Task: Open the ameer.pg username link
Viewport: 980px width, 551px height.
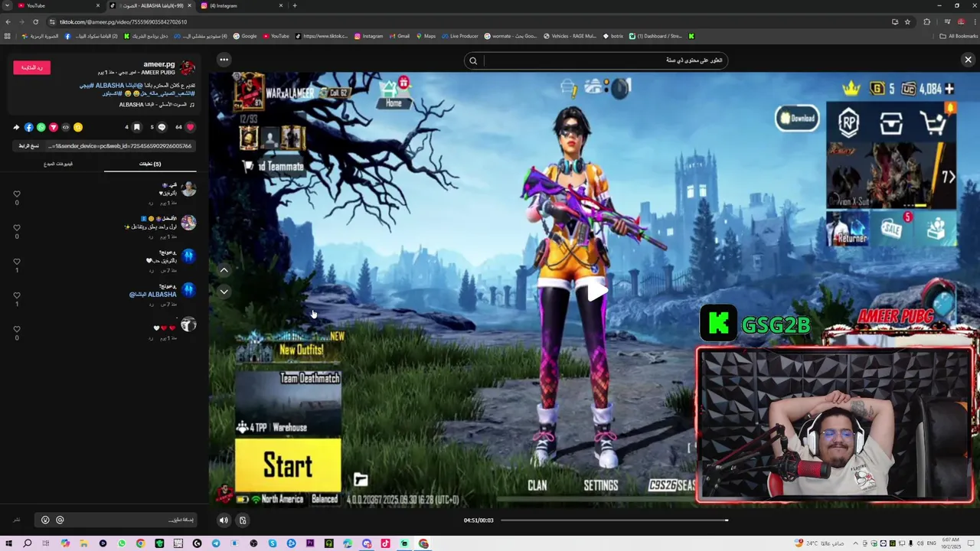Action: (x=159, y=64)
